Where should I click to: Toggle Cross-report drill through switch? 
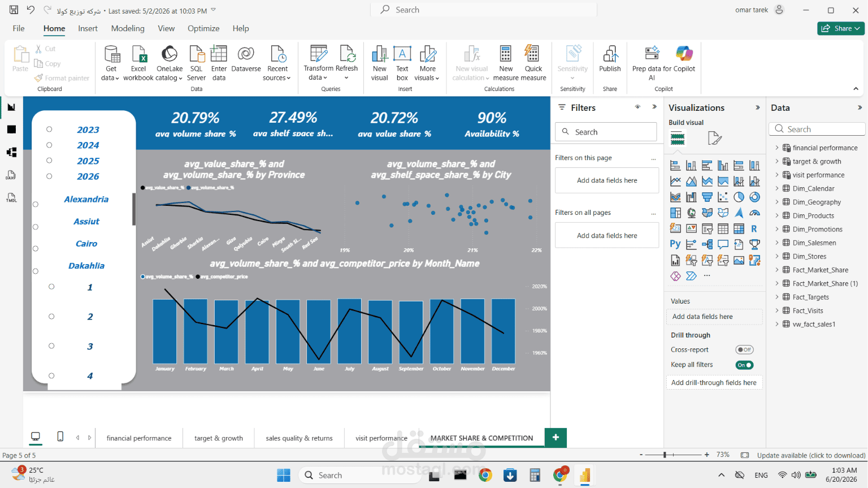[744, 350]
